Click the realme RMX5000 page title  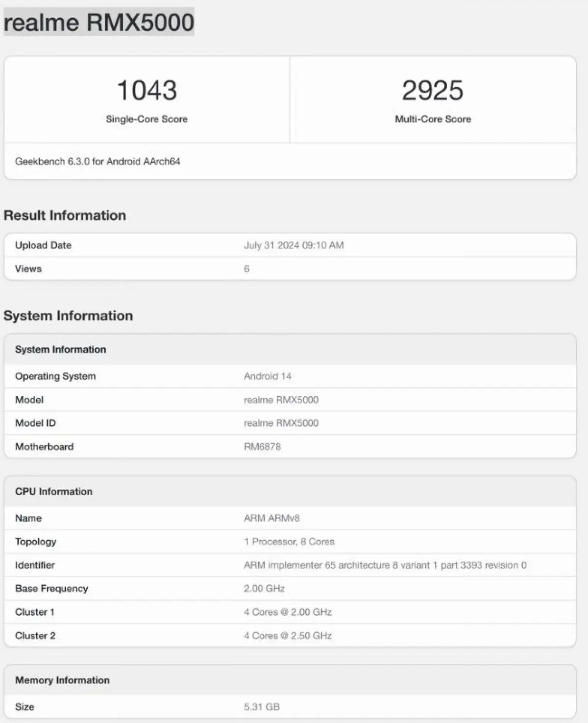[x=99, y=23]
